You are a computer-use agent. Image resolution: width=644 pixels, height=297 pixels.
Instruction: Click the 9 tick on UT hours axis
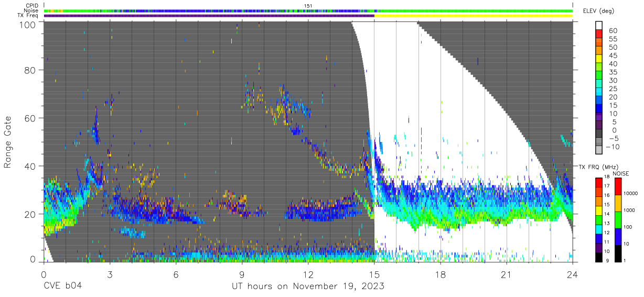point(242,274)
